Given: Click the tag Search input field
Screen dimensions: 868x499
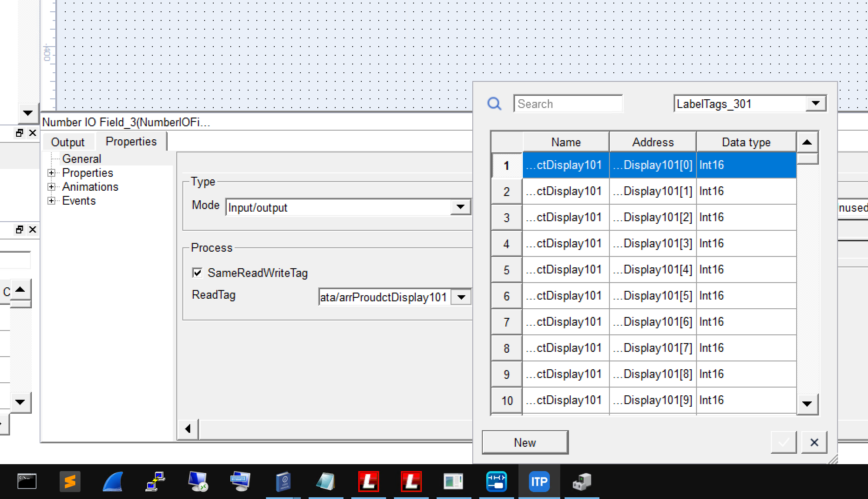Looking at the screenshot, I should tap(567, 104).
